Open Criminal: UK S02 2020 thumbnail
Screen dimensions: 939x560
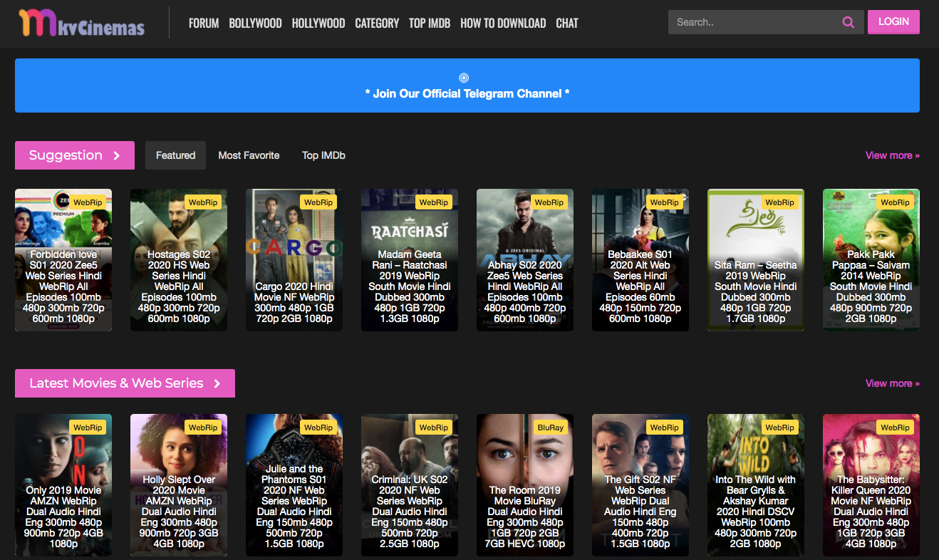[410, 485]
